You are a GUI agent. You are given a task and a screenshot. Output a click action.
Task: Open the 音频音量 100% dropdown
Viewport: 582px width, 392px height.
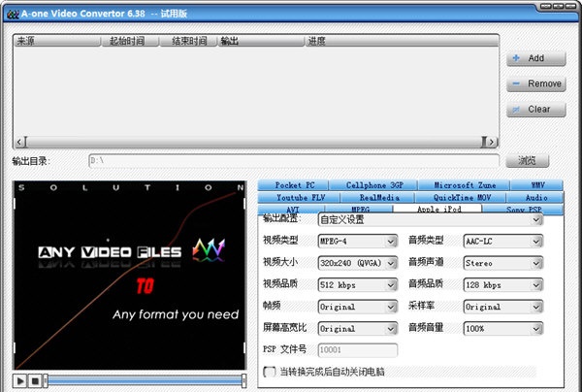point(502,329)
